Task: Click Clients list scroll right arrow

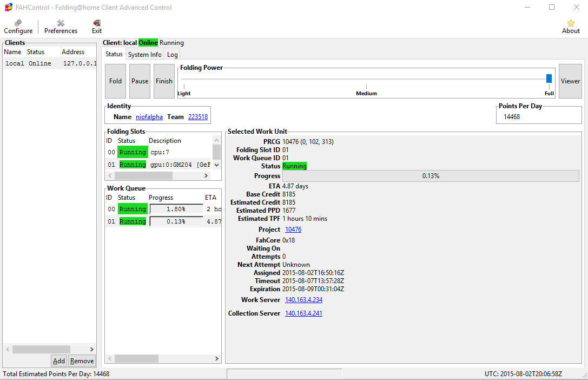Action: click(x=91, y=349)
